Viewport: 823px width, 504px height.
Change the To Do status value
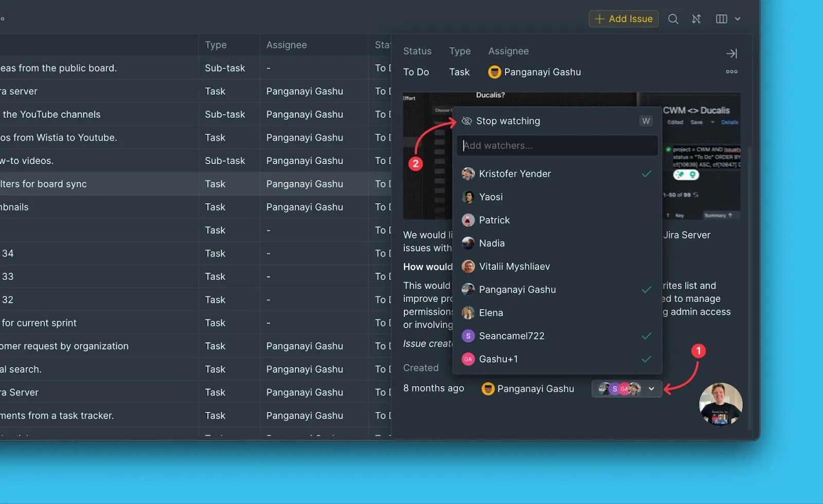[x=416, y=72]
